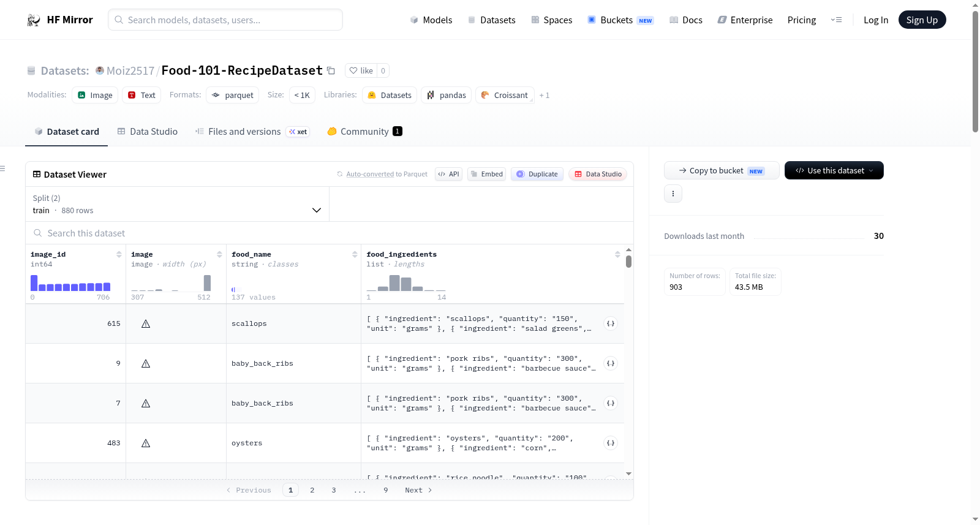The height and width of the screenshot is (525, 980).
Task: Jump to page 9 of the table
Action: pyautogui.click(x=386, y=490)
